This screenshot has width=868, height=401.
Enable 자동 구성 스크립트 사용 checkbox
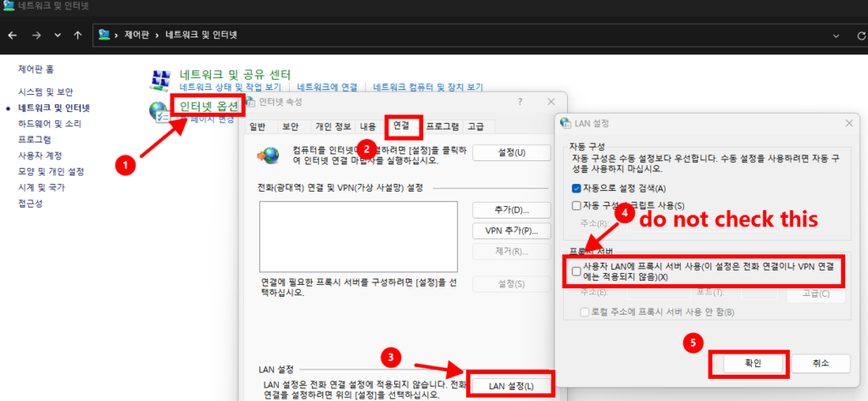click(x=577, y=205)
